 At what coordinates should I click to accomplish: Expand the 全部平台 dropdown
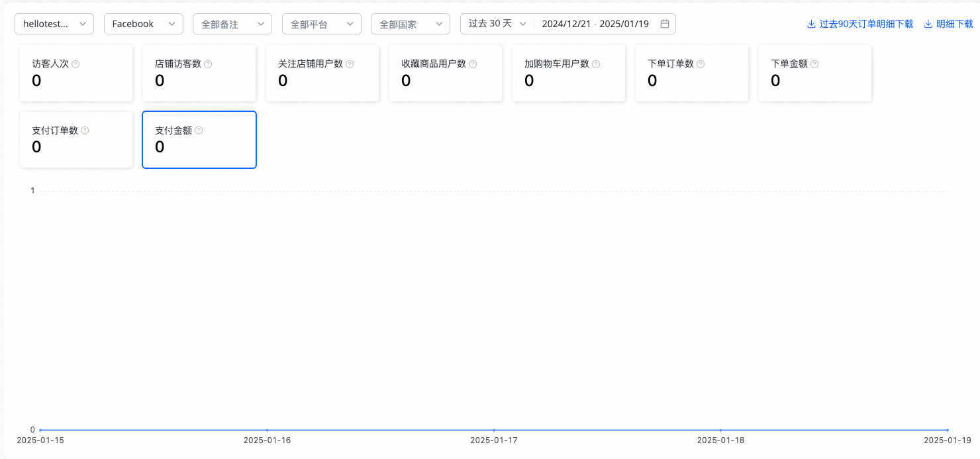point(322,24)
